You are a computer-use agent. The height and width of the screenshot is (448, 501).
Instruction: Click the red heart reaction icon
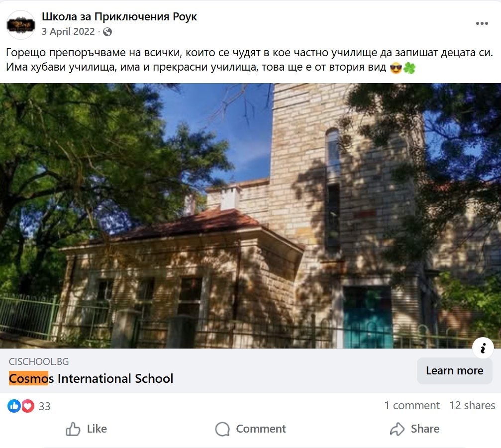click(x=28, y=406)
